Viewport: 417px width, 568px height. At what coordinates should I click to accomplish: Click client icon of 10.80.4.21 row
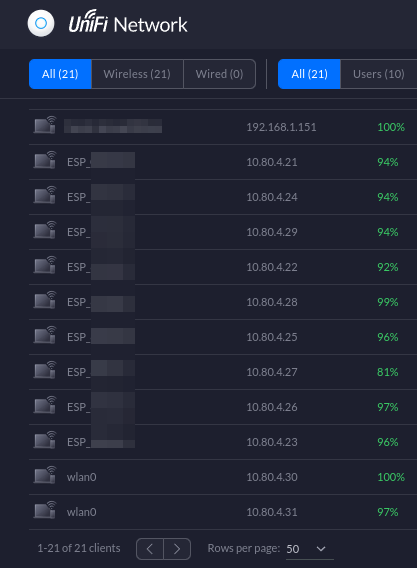click(x=45, y=160)
